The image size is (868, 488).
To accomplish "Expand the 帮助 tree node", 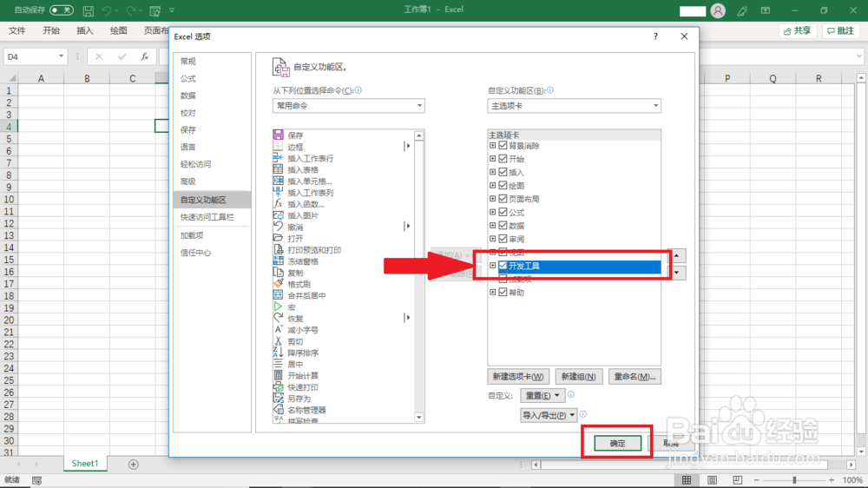I will (x=493, y=292).
